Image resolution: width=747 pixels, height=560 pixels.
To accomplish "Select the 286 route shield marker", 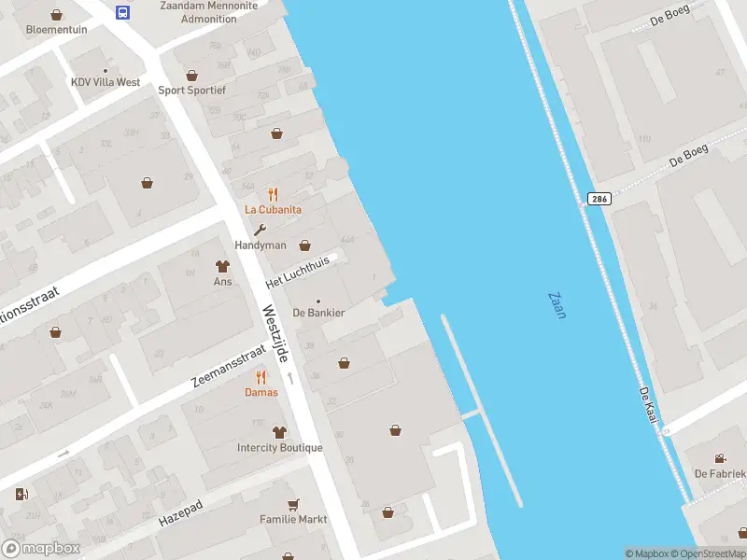I will (599, 199).
